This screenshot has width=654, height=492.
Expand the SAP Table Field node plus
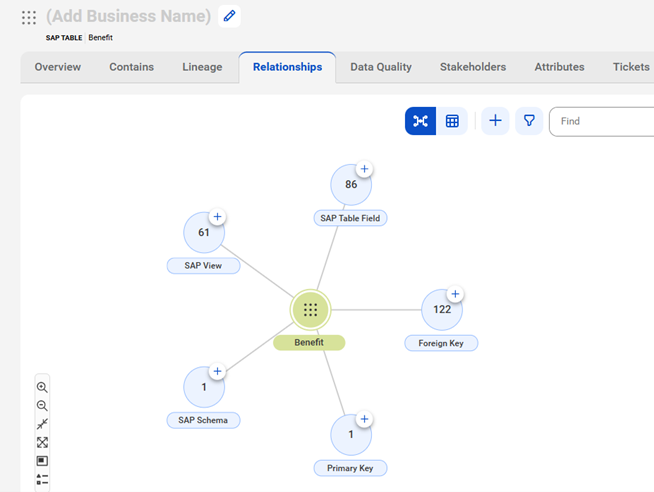[x=365, y=169]
